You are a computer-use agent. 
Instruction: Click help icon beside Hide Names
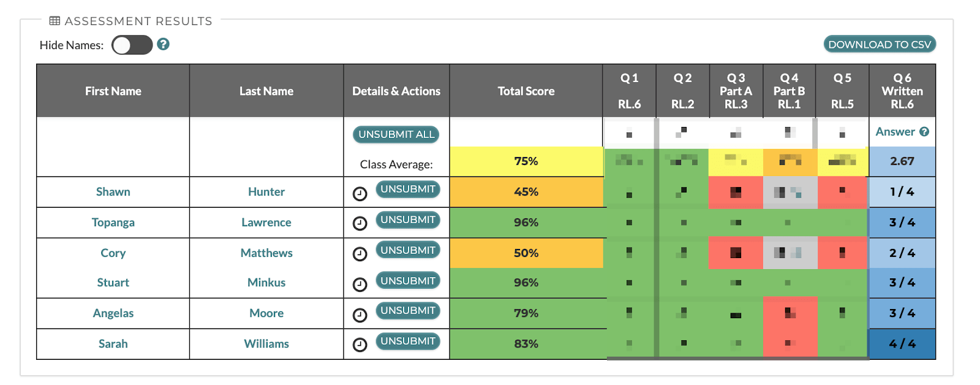click(x=163, y=44)
